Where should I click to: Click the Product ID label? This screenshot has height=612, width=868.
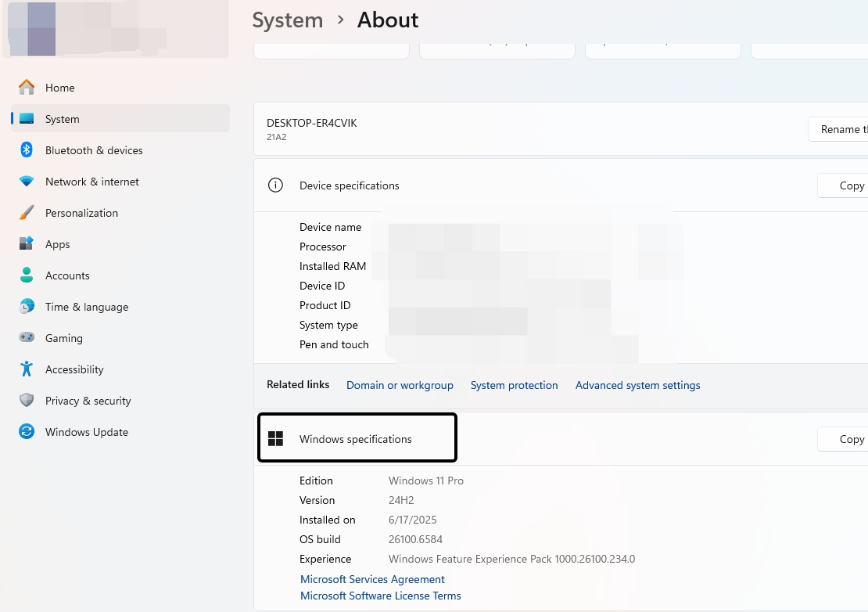[x=325, y=305]
